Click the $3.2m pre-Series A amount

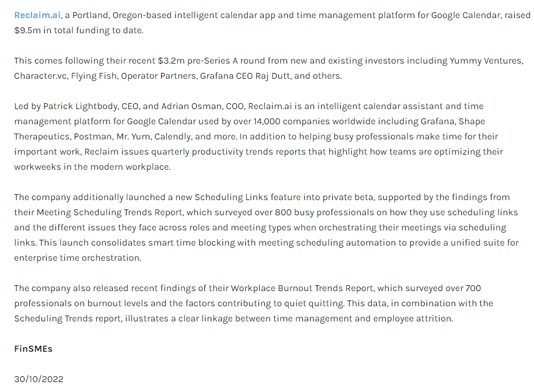(172, 61)
